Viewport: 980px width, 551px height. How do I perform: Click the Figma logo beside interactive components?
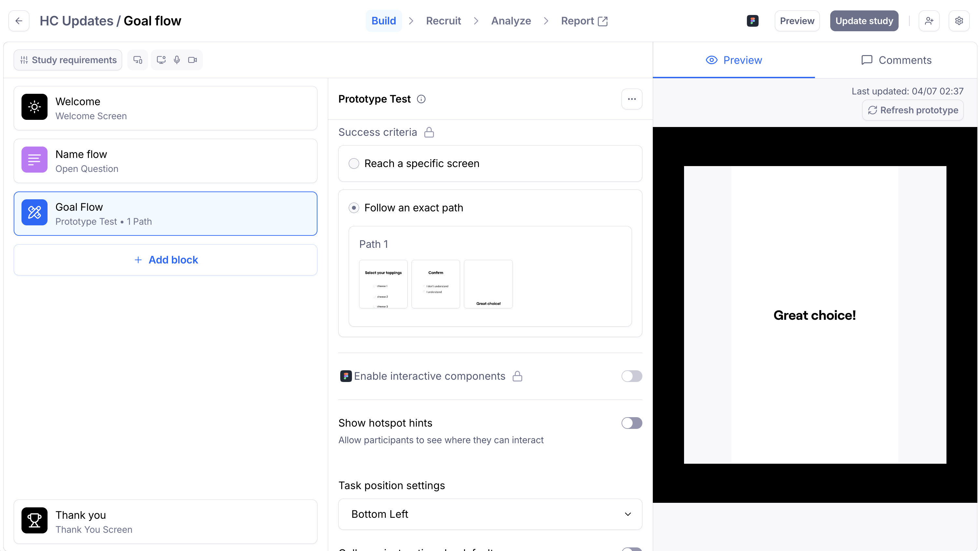(346, 376)
